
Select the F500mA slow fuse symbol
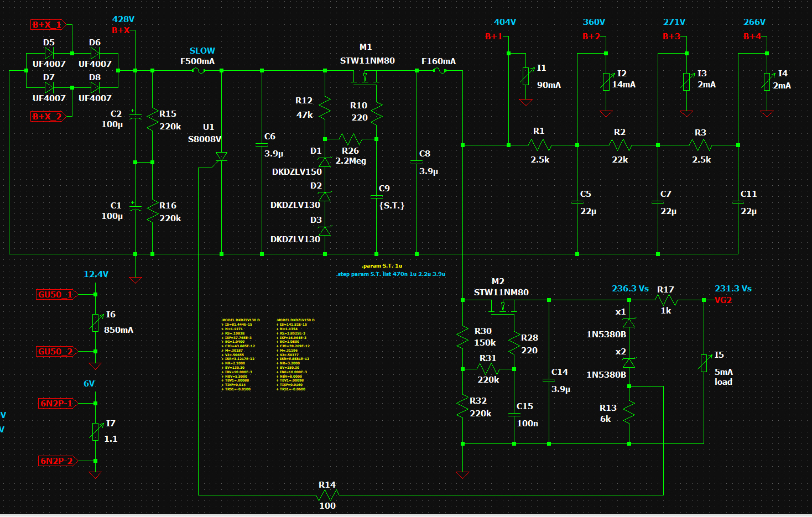(x=199, y=71)
